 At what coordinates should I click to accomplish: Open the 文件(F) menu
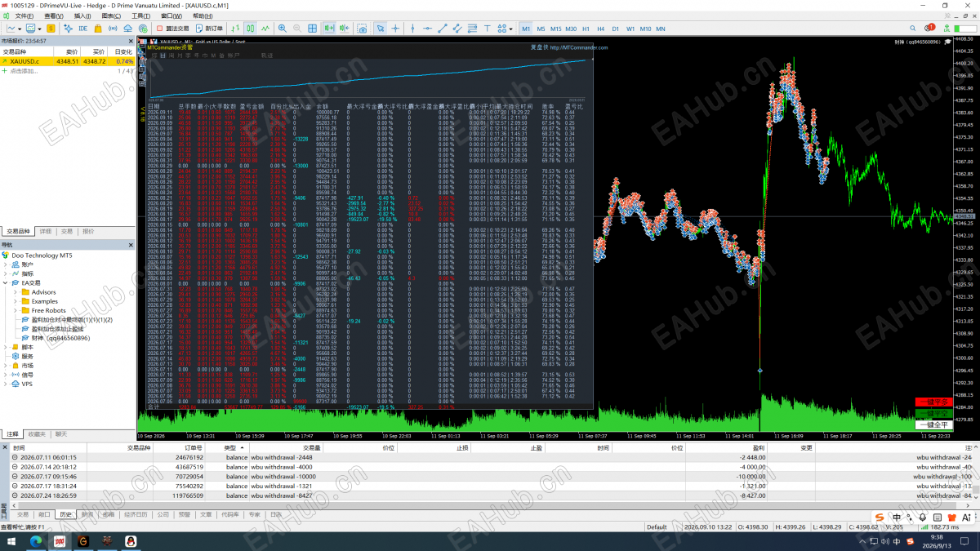pyautogui.click(x=24, y=16)
